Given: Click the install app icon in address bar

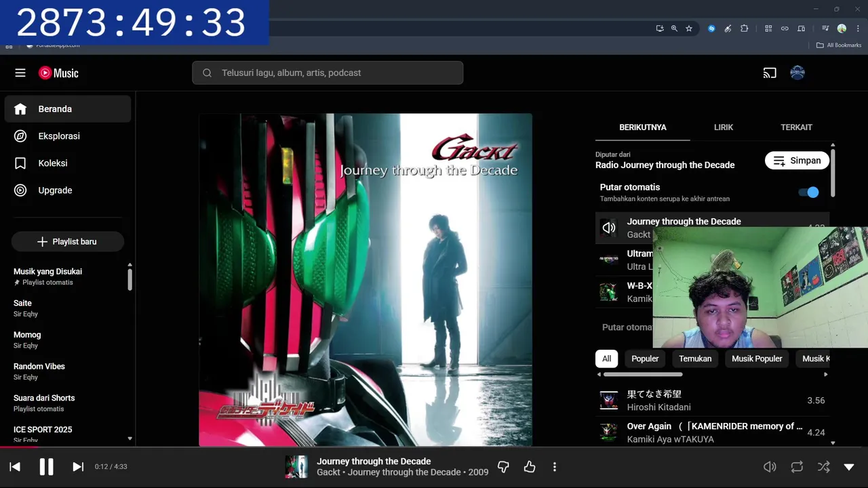Looking at the screenshot, I should (659, 28).
